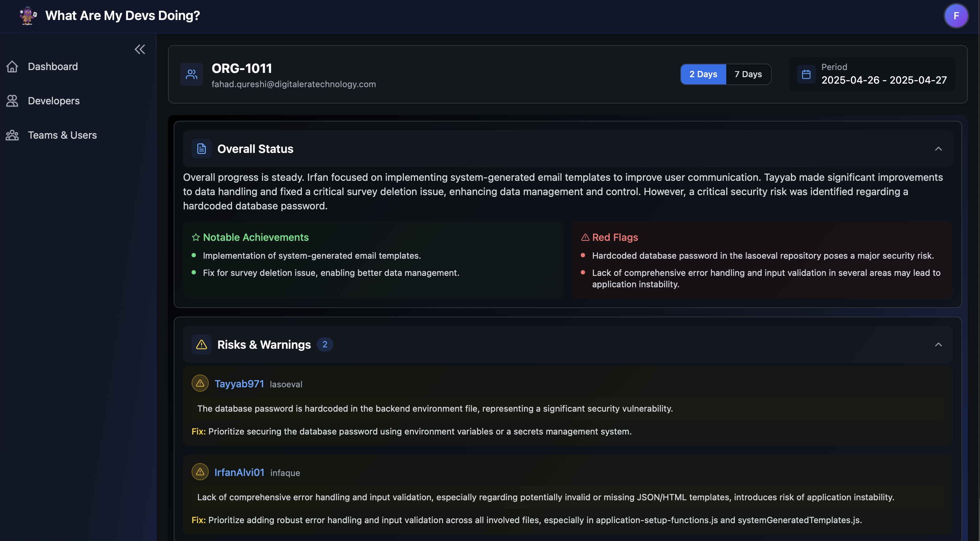Click the IrfanAlvi01 risk description about JSON/HTML templates
The width and height of the screenshot is (980, 541).
click(x=545, y=498)
